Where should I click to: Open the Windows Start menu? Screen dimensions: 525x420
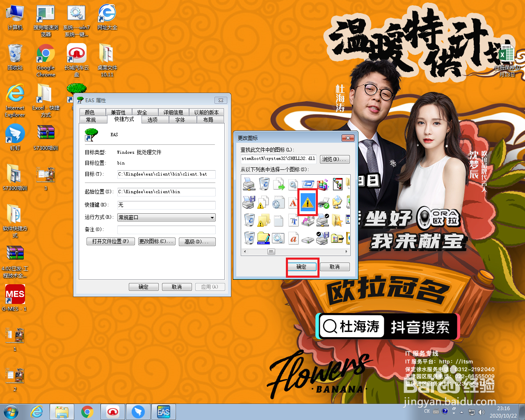(x=11, y=411)
